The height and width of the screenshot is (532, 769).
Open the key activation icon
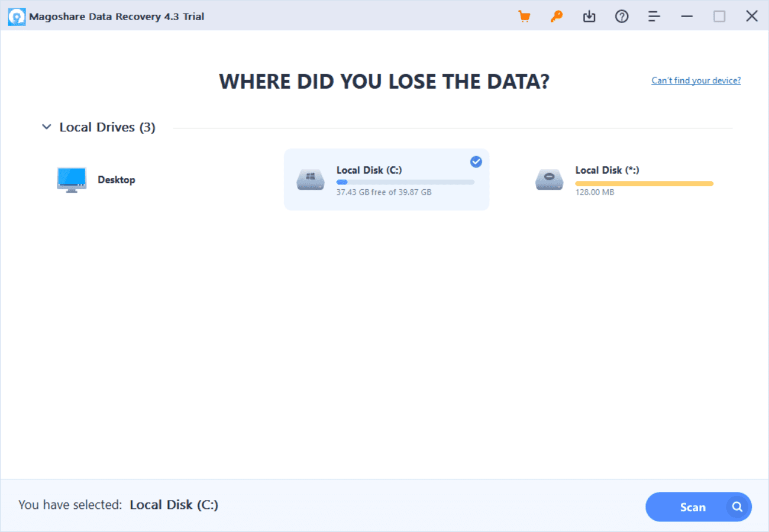point(557,17)
